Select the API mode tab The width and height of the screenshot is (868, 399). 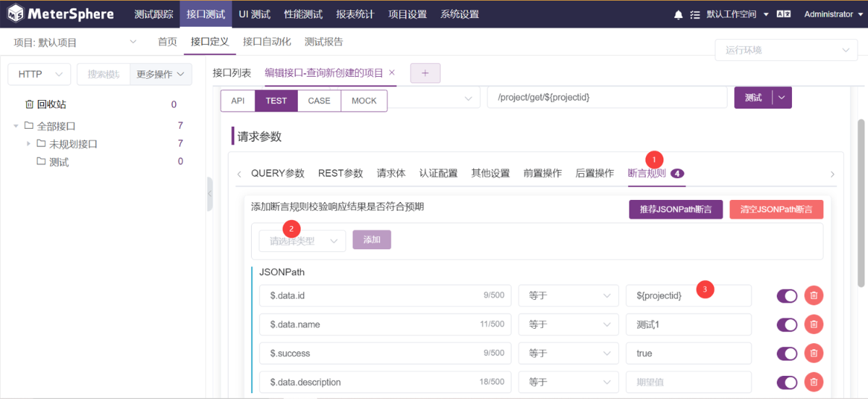[x=238, y=101]
